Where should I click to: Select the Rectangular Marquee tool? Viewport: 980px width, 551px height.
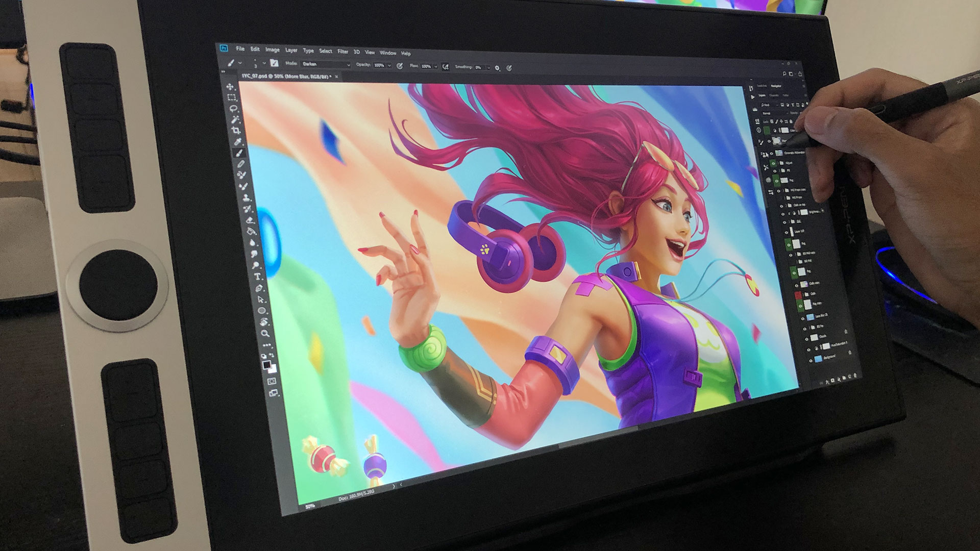click(232, 97)
